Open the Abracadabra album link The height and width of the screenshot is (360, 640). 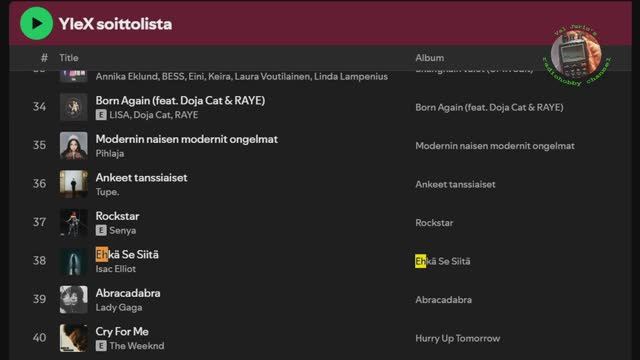(443, 300)
